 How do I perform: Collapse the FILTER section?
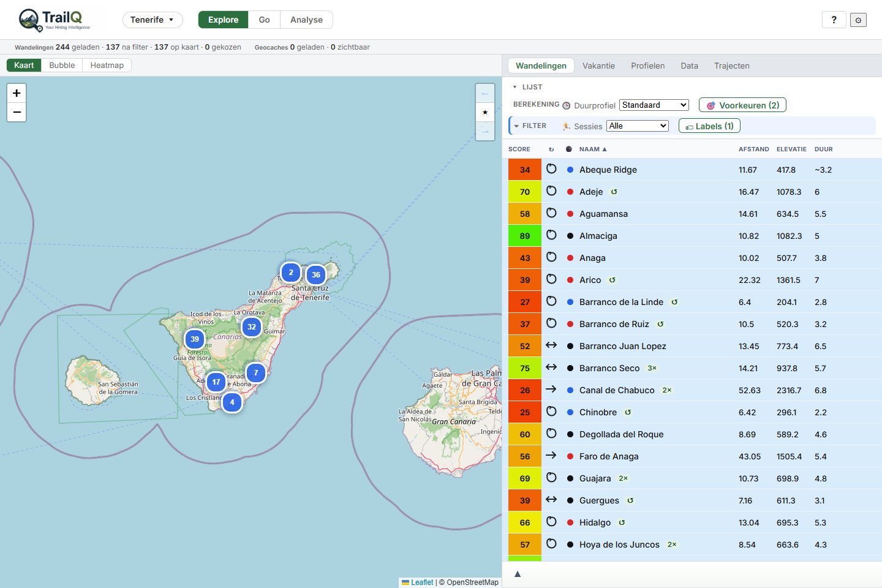[x=530, y=126]
